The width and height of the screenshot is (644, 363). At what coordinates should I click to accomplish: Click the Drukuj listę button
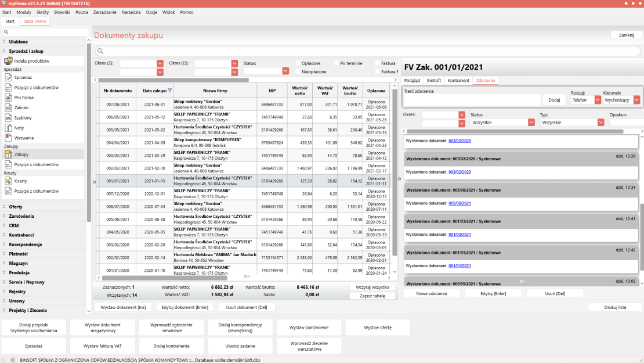(615, 307)
